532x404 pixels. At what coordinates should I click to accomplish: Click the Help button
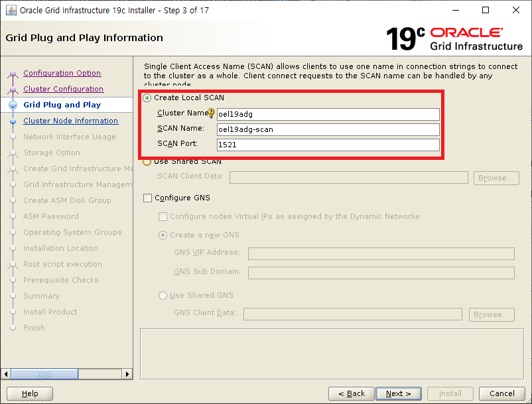(30, 394)
